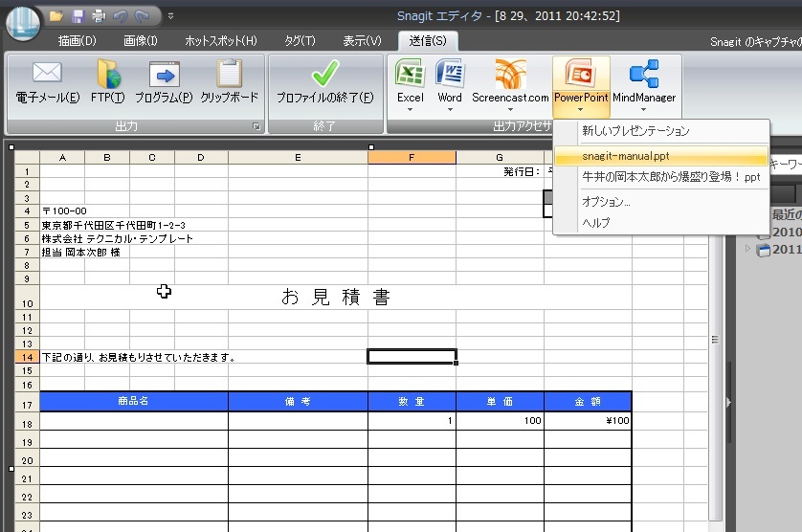802x532 pixels.
Task: Click the 下記の通り、お見積もりさせていただきます text
Action: point(138,358)
